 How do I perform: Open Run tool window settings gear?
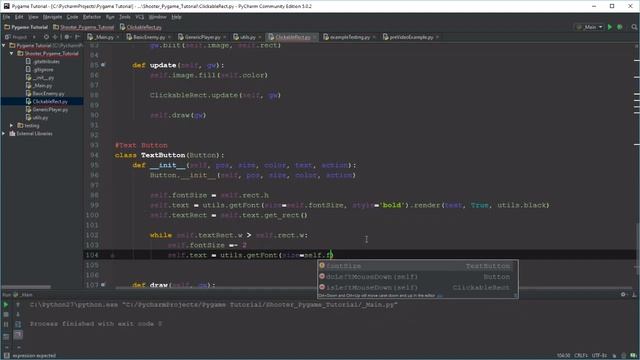(x=623, y=294)
